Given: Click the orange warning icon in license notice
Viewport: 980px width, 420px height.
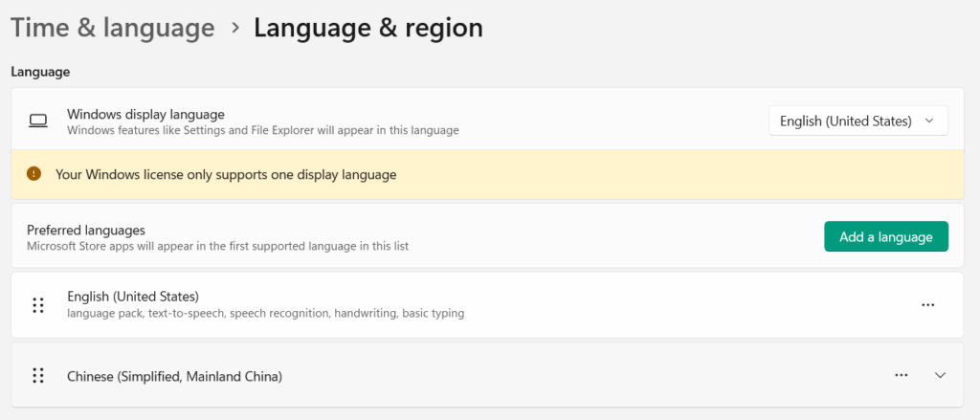Looking at the screenshot, I should (34, 174).
